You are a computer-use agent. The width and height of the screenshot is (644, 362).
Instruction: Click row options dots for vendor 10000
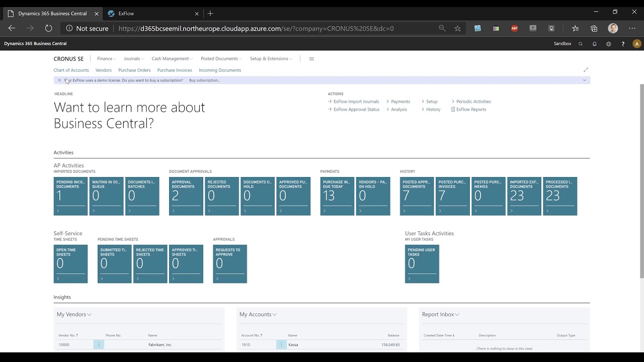[99, 345]
